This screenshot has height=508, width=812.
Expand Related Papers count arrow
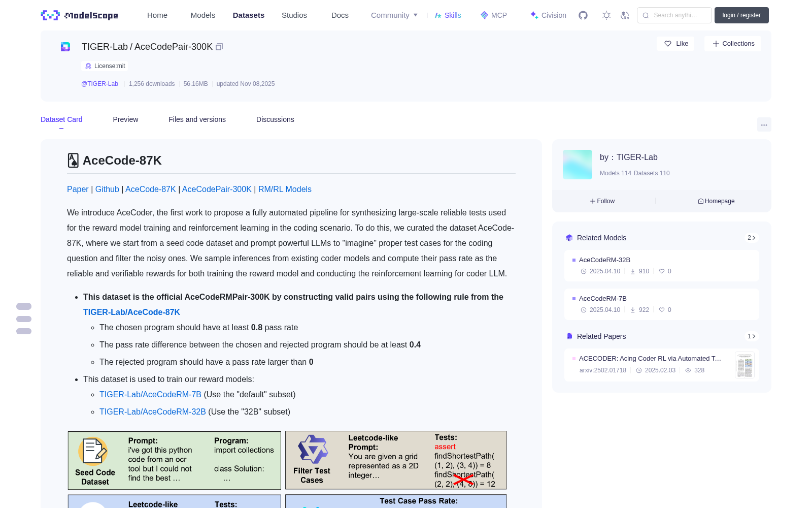[752, 336]
